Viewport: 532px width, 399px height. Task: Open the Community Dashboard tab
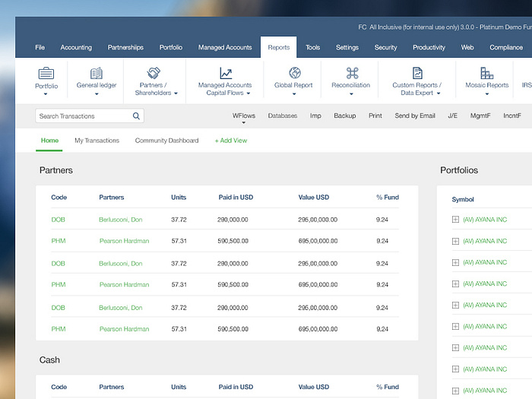[x=166, y=141]
